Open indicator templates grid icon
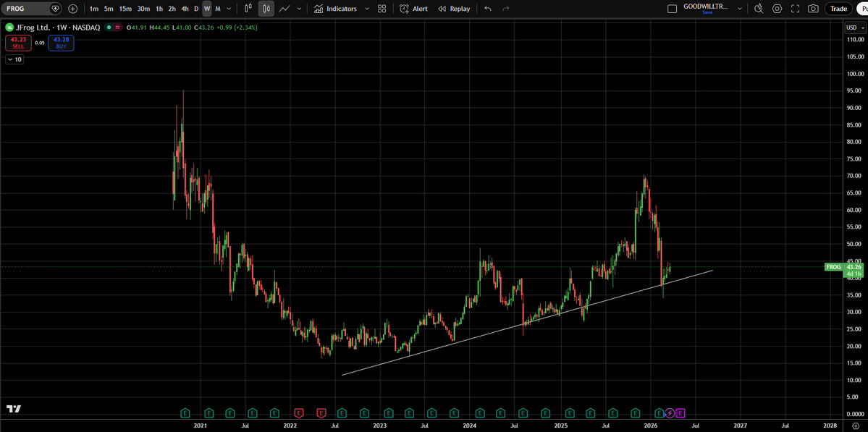This screenshot has width=868, height=432. point(382,9)
